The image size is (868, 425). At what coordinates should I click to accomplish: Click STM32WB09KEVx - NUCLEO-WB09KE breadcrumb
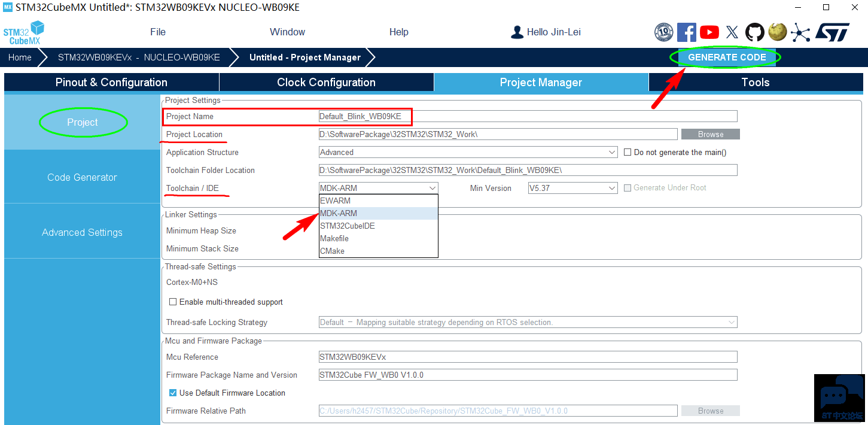pos(139,57)
